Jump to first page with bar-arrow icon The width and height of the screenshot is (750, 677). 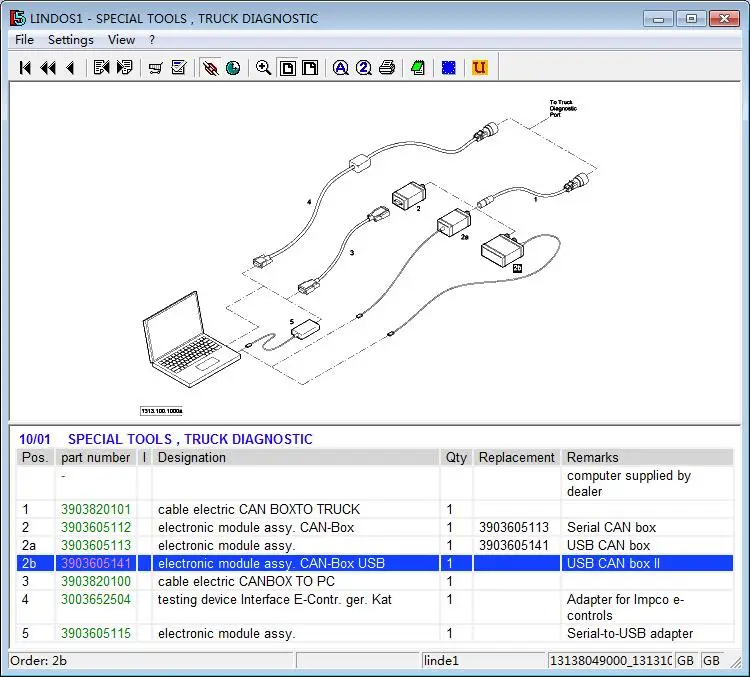[25, 67]
